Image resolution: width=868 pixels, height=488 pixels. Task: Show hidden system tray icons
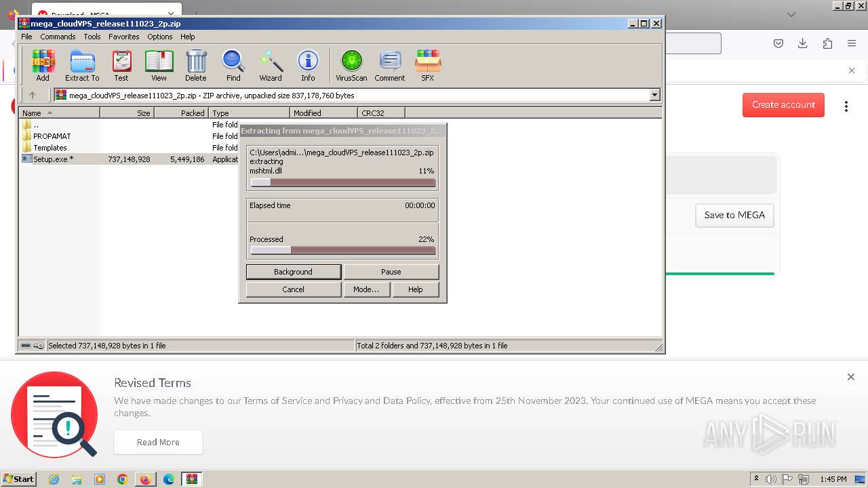(x=756, y=479)
